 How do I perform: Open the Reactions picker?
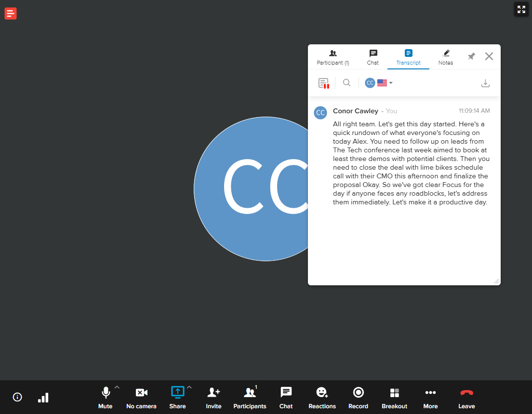322,393
